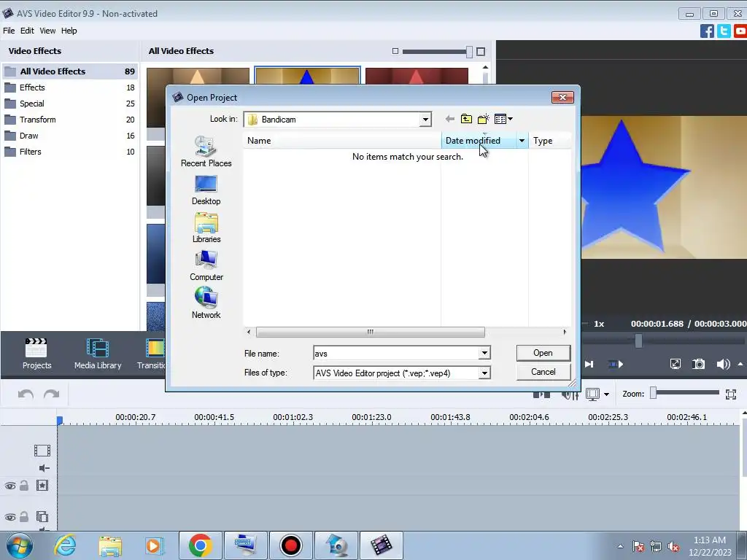Image resolution: width=747 pixels, height=560 pixels.
Task: Close the Open Project dialog
Action: click(562, 97)
